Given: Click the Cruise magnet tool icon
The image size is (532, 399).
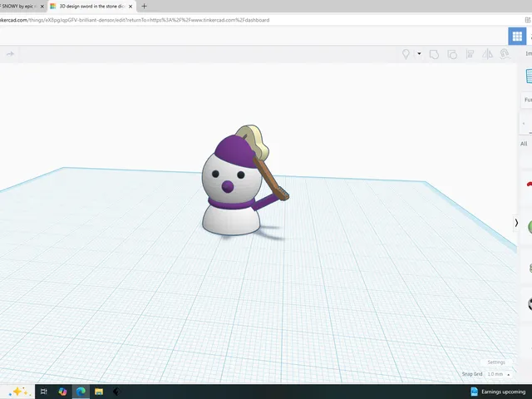Looking at the screenshot, I should click(x=505, y=54).
